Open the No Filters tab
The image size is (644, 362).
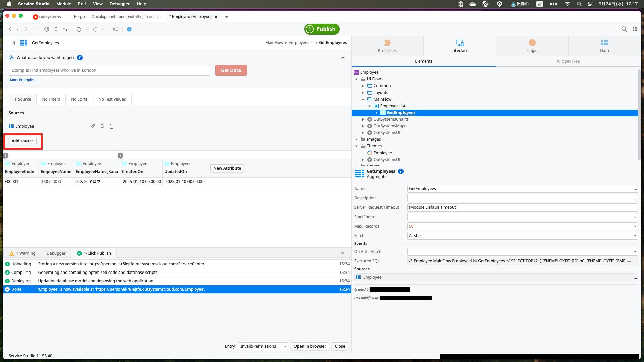tap(51, 99)
